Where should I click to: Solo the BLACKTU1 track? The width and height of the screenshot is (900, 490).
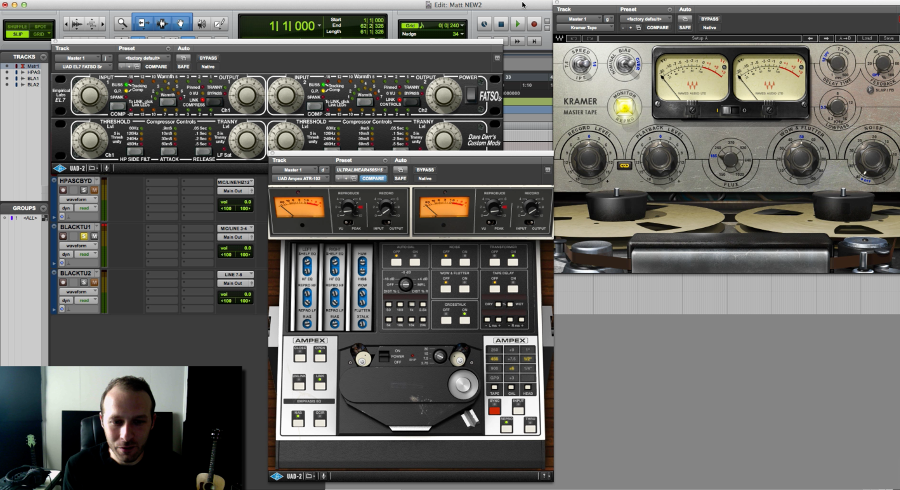84,236
